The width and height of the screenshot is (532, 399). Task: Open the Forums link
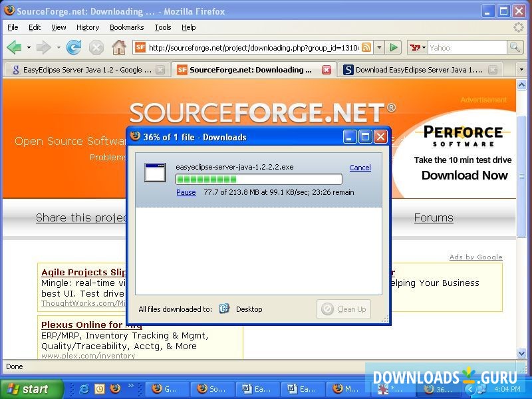[x=434, y=217]
